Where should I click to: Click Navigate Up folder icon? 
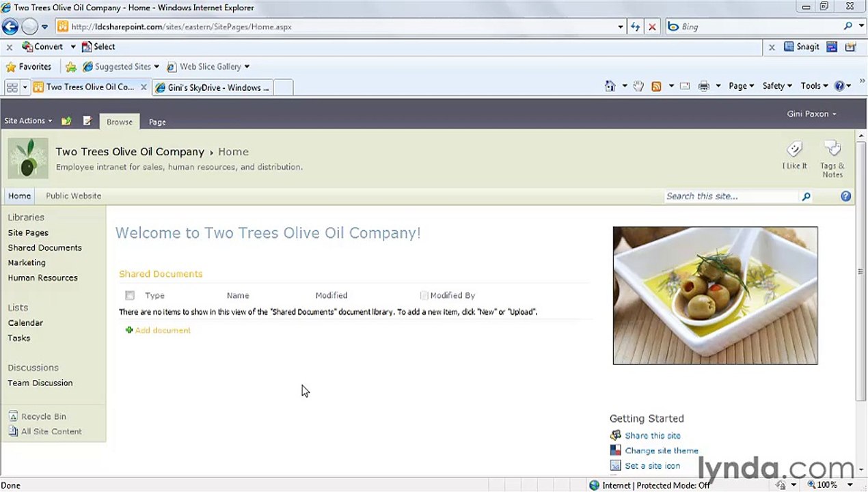coord(66,121)
